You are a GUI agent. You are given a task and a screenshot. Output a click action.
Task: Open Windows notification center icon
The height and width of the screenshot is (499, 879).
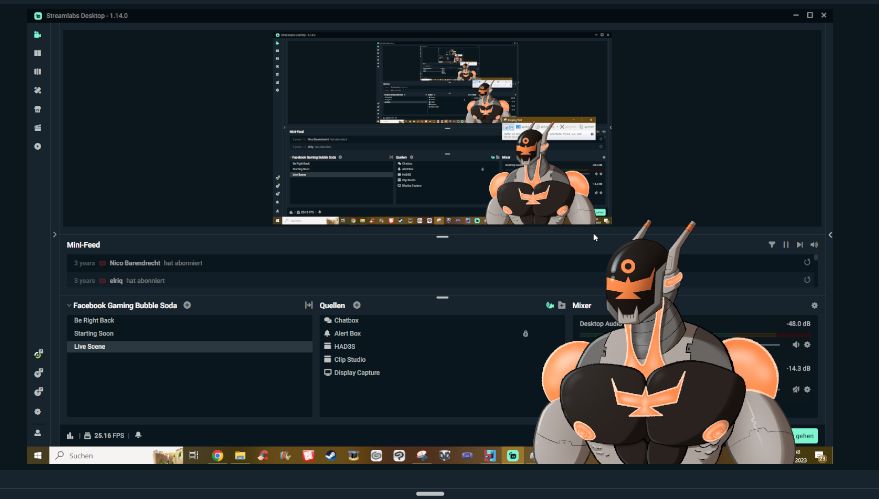(x=820, y=456)
